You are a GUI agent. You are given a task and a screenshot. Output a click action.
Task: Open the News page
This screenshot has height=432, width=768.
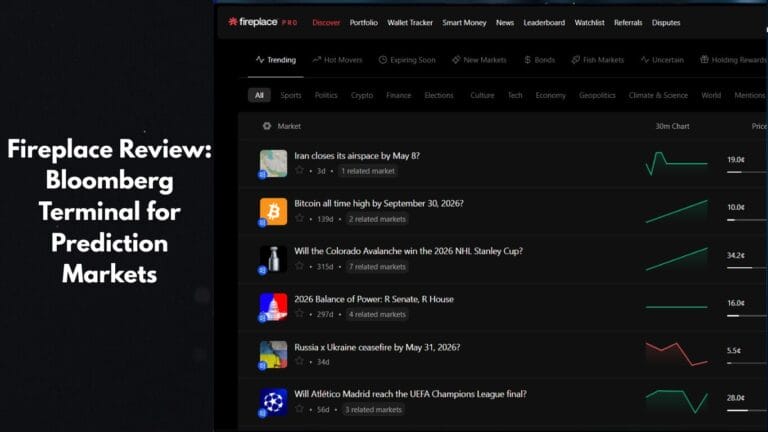click(504, 23)
